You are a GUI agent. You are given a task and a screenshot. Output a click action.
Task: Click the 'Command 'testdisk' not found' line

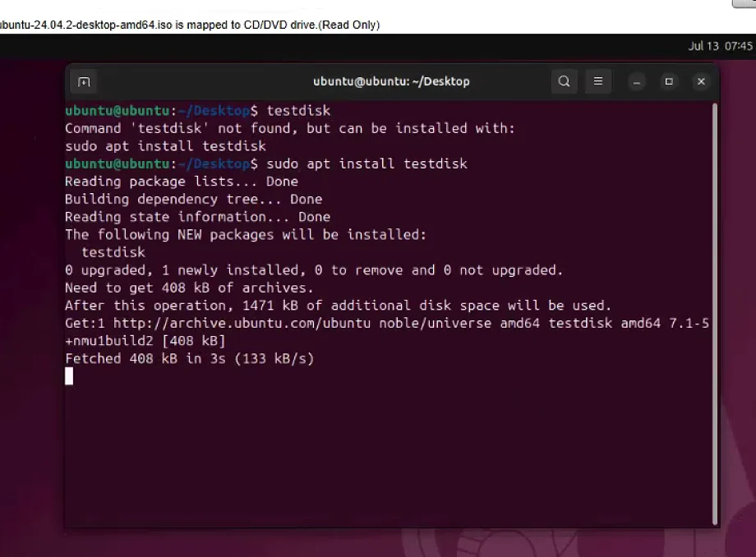coord(290,129)
